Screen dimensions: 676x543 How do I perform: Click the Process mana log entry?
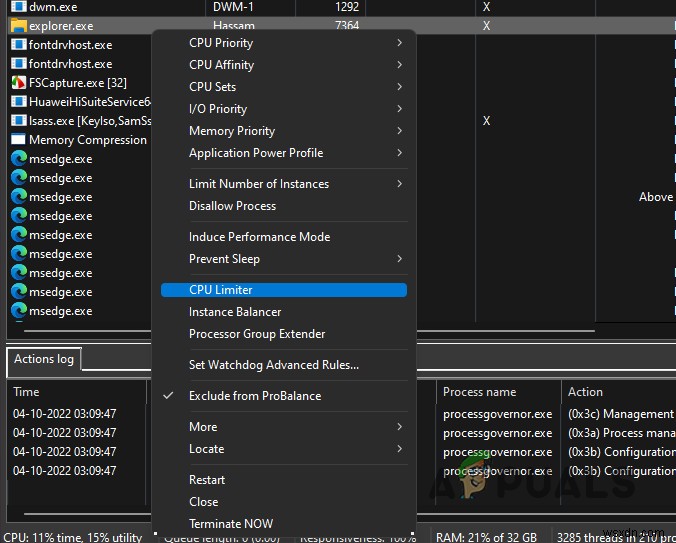621,433
